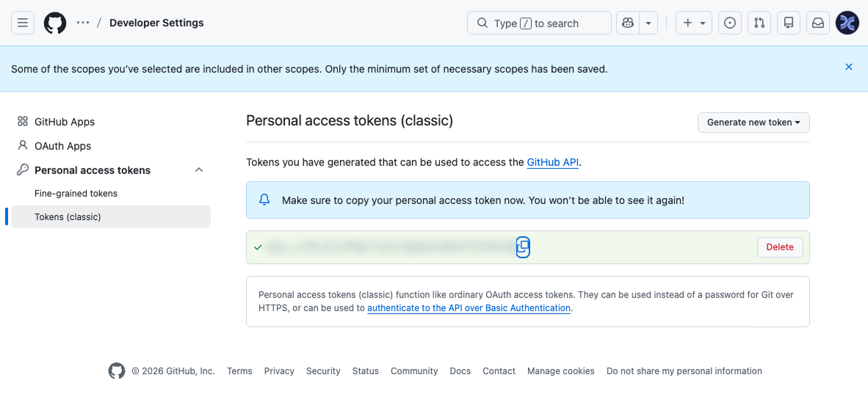
Task: Copy the personal access token to clipboard
Action: pyautogui.click(x=523, y=247)
